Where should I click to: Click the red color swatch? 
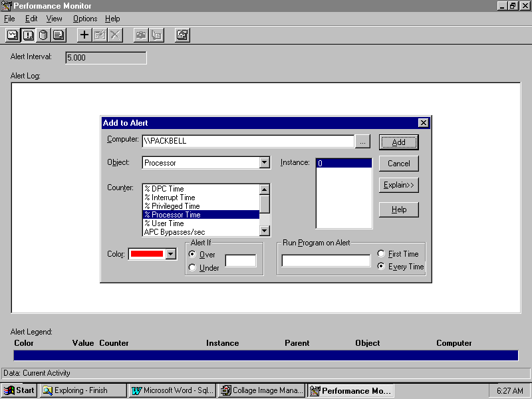(x=147, y=254)
